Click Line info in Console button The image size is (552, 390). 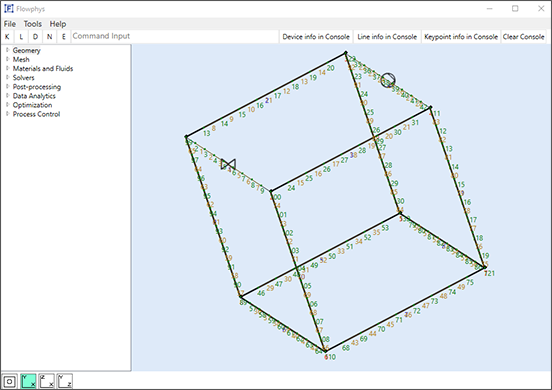click(x=387, y=37)
